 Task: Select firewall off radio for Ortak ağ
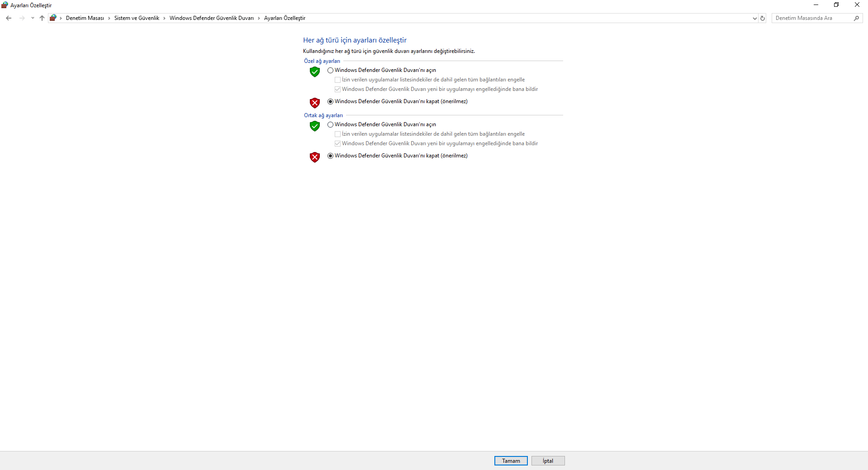[x=330, y=156]
